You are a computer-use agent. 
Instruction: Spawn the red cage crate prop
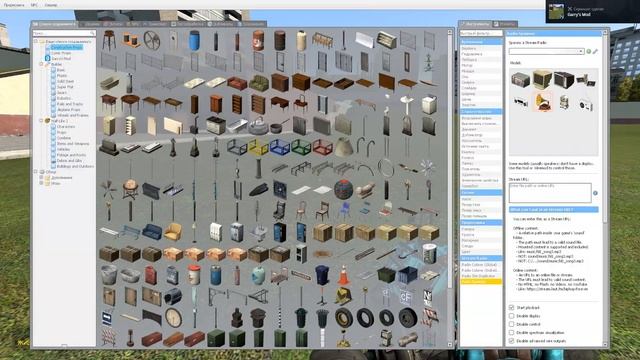coord(322,147)
